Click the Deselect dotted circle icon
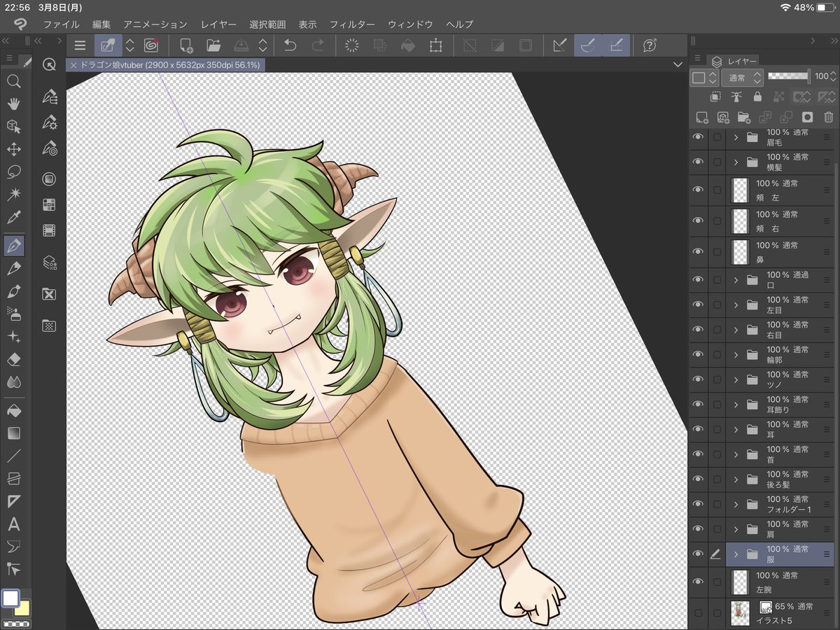The image size is (840, 630). pos(352,45)
